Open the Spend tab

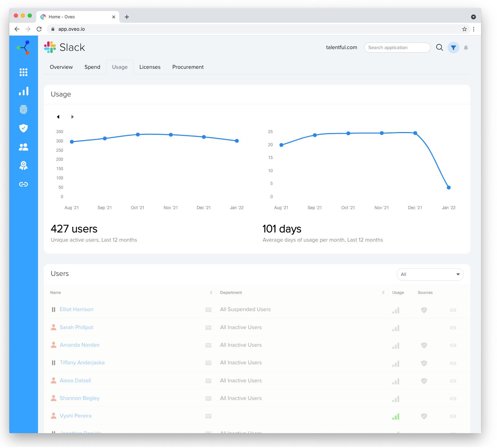click(92, 67)
